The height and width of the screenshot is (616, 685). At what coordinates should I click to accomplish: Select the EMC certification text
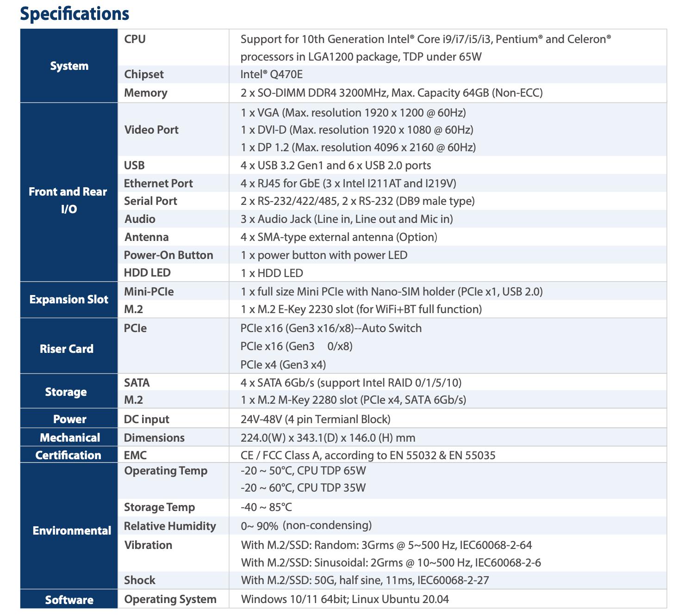[x=367, y=456]
